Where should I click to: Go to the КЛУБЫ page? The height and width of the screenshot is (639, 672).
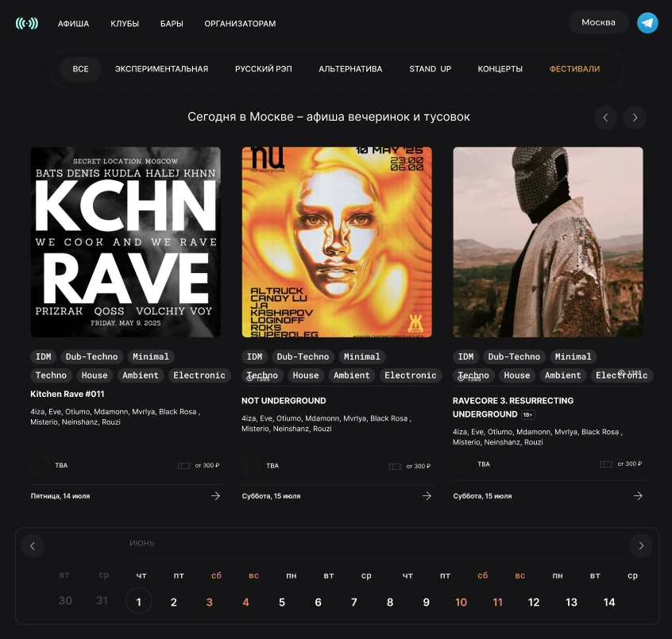(x=125, y=24)
